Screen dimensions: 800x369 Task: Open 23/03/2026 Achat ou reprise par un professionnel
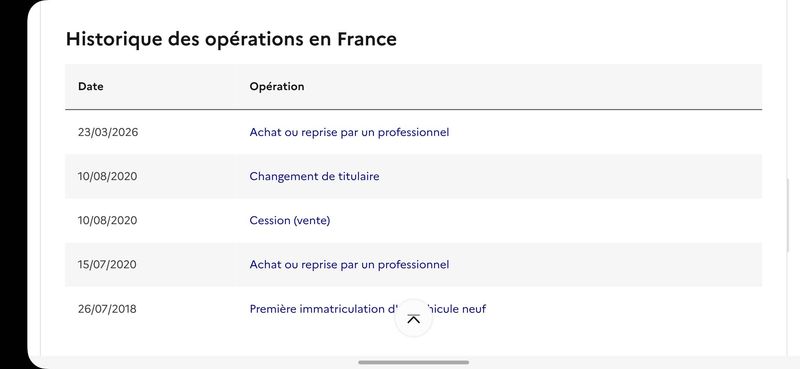point(349,132)
